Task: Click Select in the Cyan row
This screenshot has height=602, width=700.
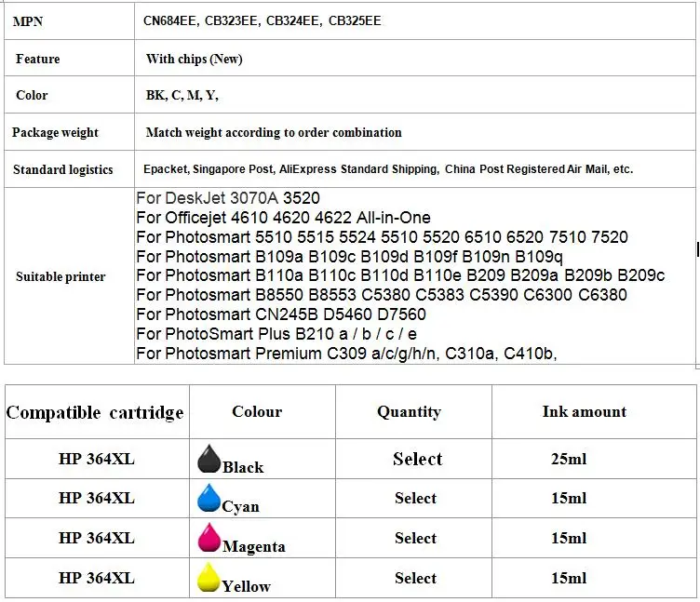Action: (x=415, y=498)
